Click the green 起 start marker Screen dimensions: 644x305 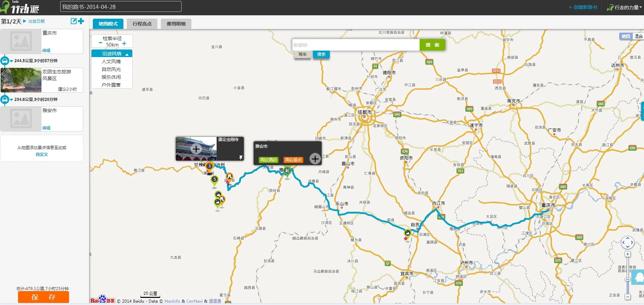(287, 171)
